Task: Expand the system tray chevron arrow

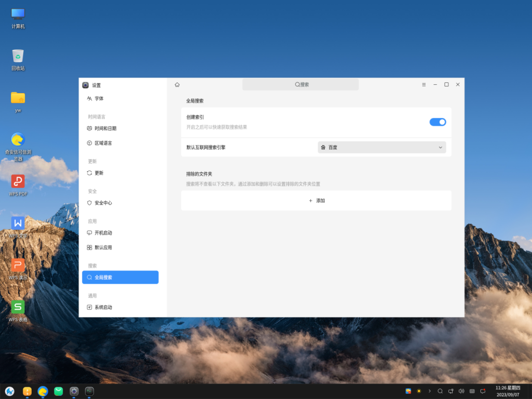Action: (x=430, y=391)
